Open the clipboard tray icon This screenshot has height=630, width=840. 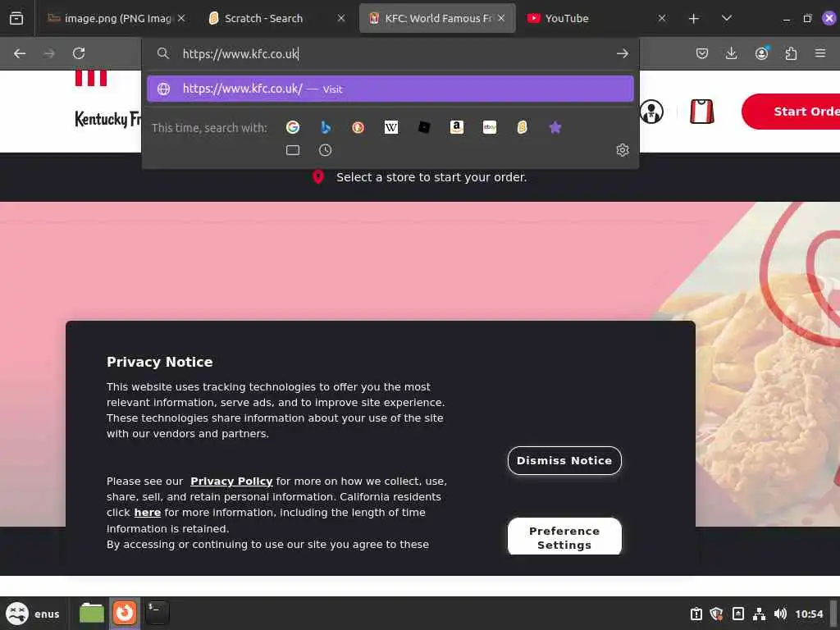696,614
